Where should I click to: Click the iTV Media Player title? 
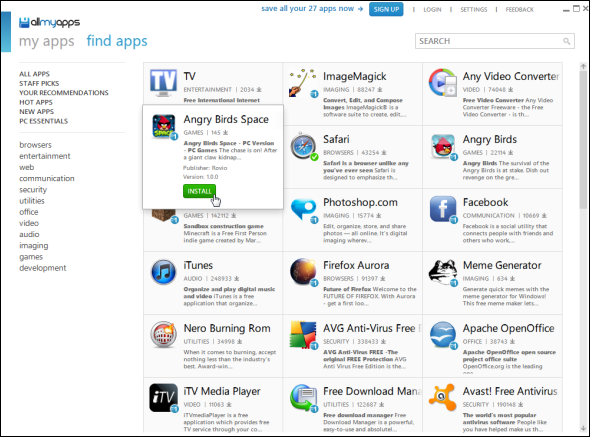click(222, 391)
